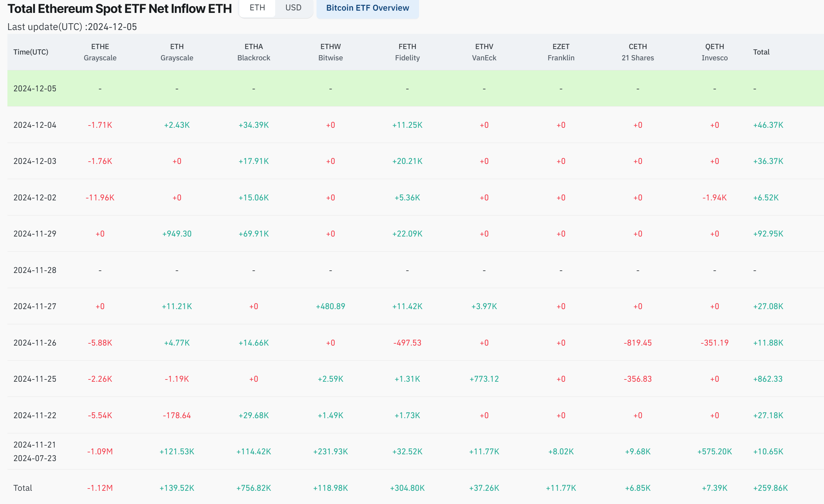Click the Total column header
Screen dimensions: 824x504
(x=761, y=52)
